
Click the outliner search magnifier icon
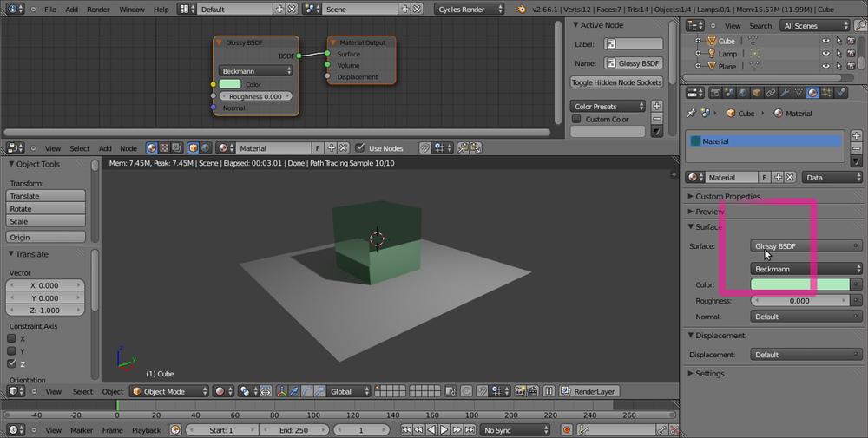point(859,26)
